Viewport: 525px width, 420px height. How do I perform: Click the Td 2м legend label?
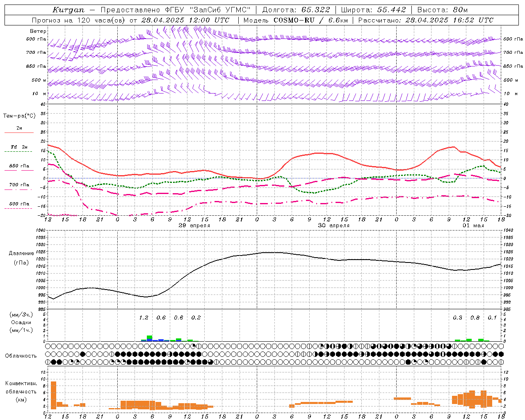pyautogui.click(x=19, y=147)
